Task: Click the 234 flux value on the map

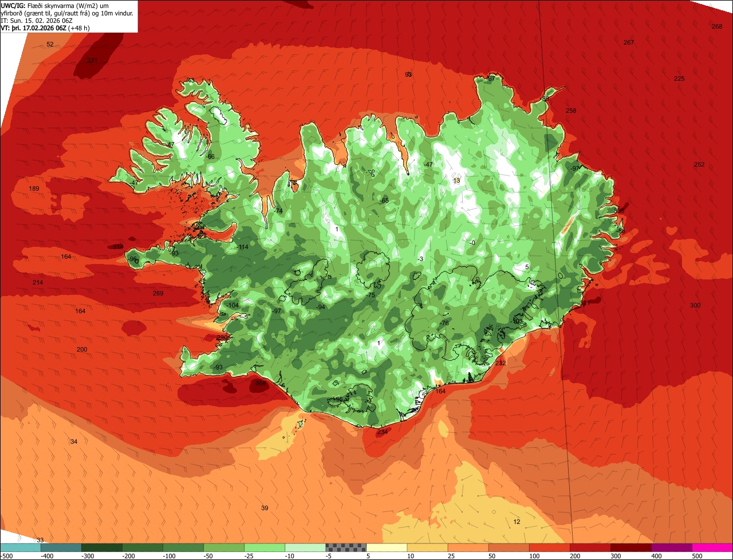Action: click(383, 432)
